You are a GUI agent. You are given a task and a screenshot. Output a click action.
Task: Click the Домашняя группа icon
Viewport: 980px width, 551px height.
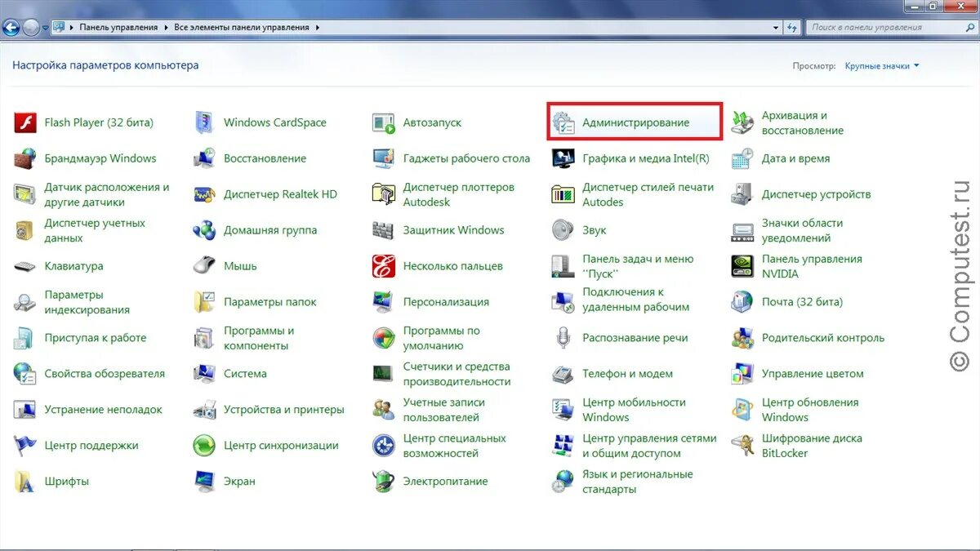click(204, 230)
